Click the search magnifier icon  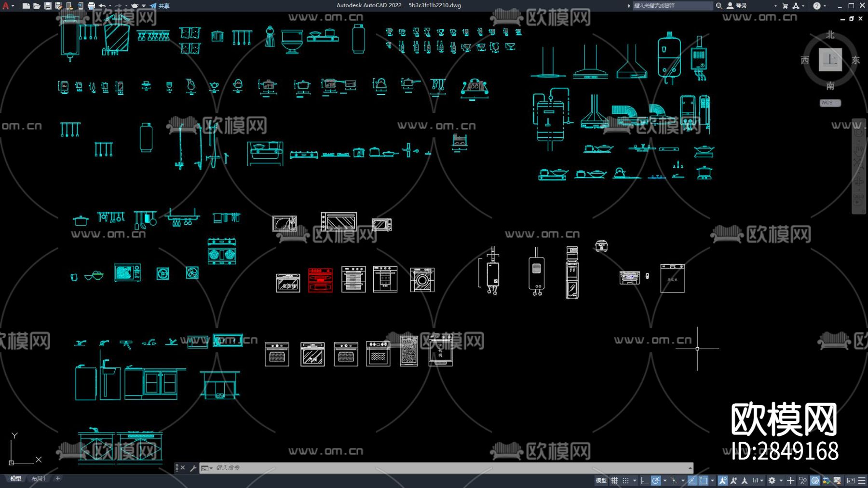click(x=719, y=6)
